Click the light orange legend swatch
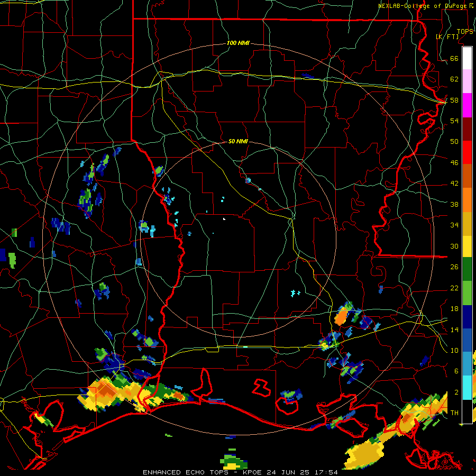The height and width of the screenshot is (476, 476). pyautogui.click(x=467, y=200)
